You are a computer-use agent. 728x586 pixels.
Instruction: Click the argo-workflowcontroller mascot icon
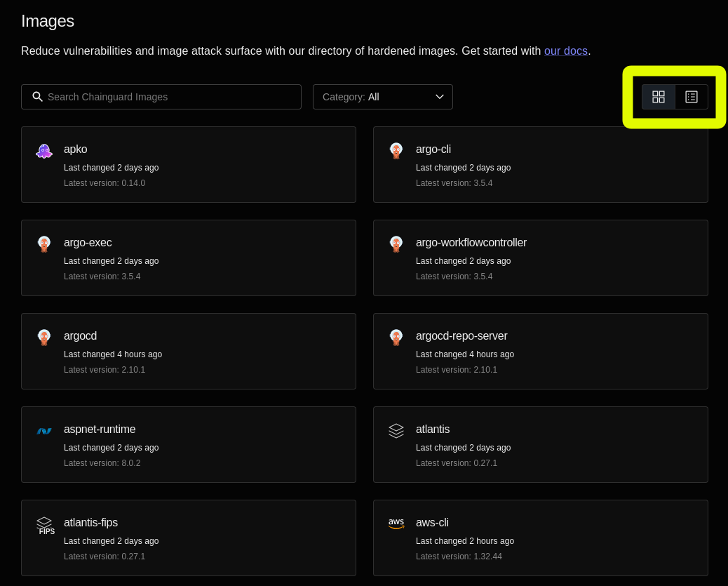pos(396,244)
